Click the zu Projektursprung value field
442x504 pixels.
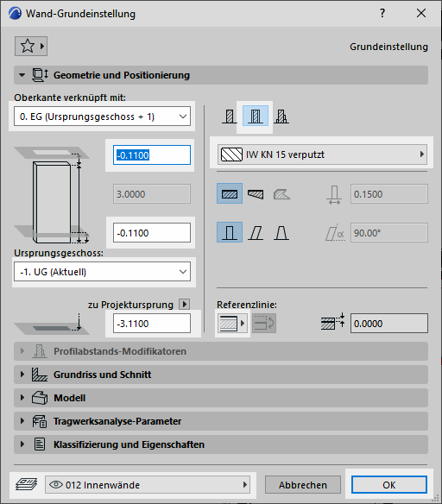(152, 324)
